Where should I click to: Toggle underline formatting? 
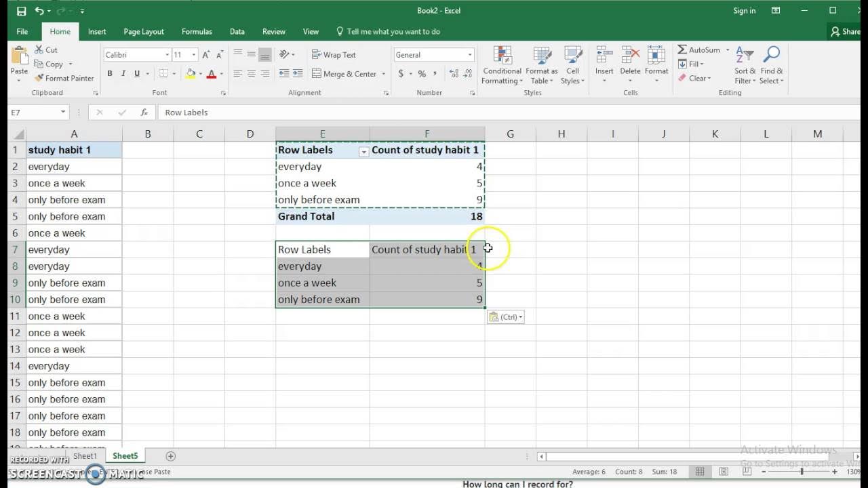coord(137,74)
